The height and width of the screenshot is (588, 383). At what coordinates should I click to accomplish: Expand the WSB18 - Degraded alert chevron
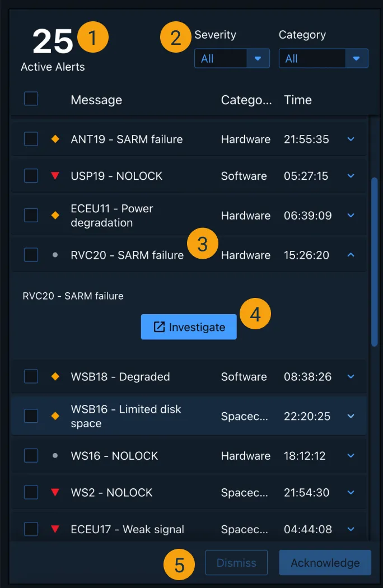pyautogui.click(x=351, y=376)
